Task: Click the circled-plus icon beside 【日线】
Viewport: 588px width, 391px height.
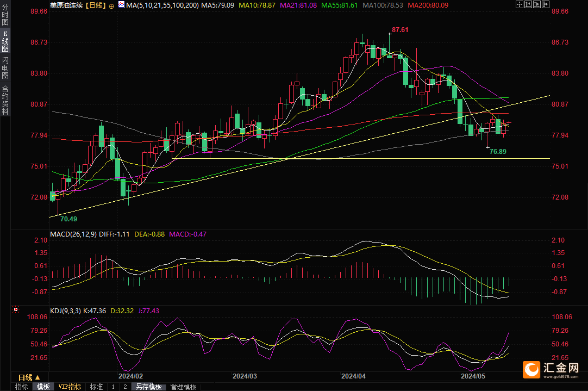Action: [111, 5]
